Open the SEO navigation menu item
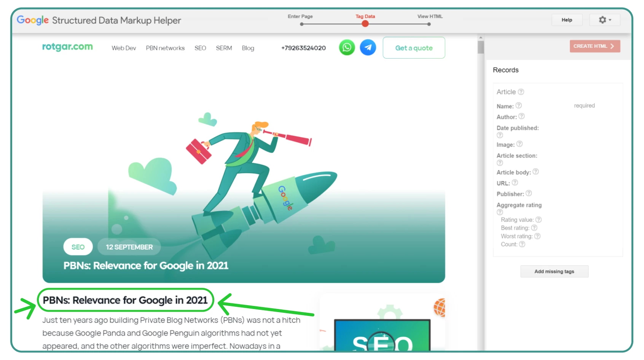Screen dimensions: 644x360 coord(200,48)
